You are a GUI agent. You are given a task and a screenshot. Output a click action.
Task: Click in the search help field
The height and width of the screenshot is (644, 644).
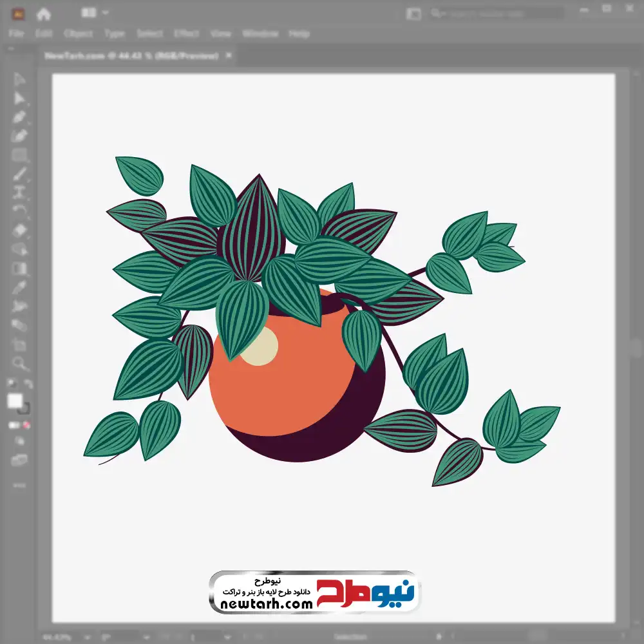point(502,14)
